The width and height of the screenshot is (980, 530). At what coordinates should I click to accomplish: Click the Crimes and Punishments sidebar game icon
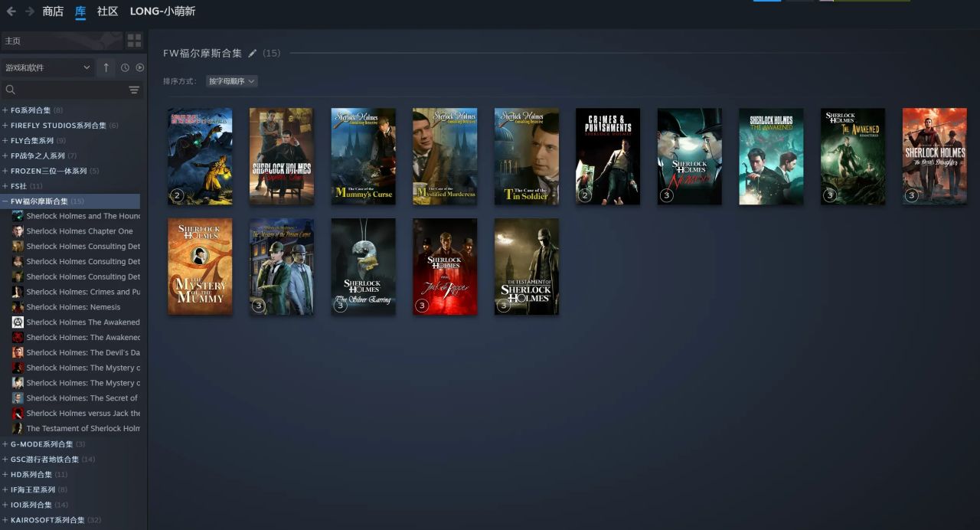18,292
